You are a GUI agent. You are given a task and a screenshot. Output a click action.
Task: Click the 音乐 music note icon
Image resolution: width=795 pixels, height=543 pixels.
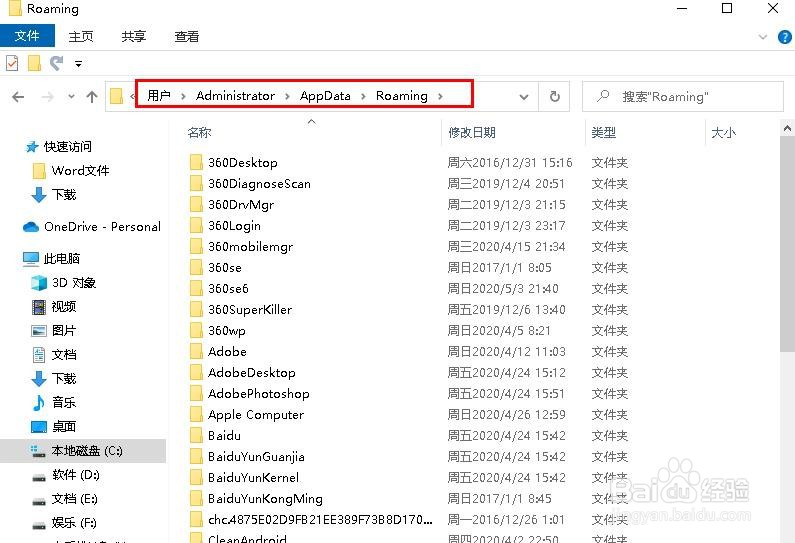(x=39, y=403)
